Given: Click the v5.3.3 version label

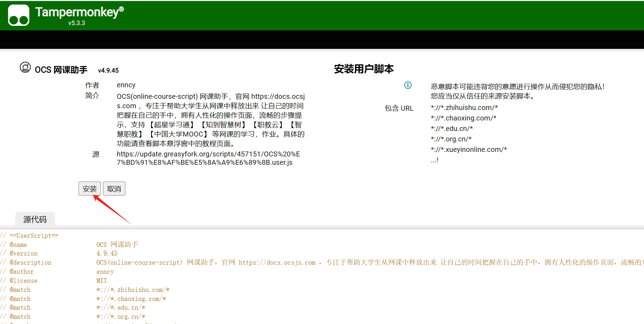Looking at the screenshot, I should [76, 23].
